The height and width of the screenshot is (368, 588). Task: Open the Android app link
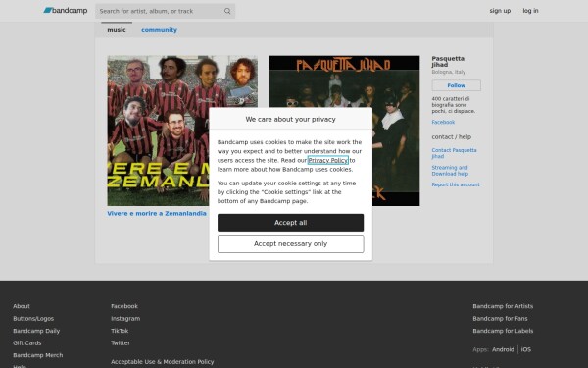[503, 349]
